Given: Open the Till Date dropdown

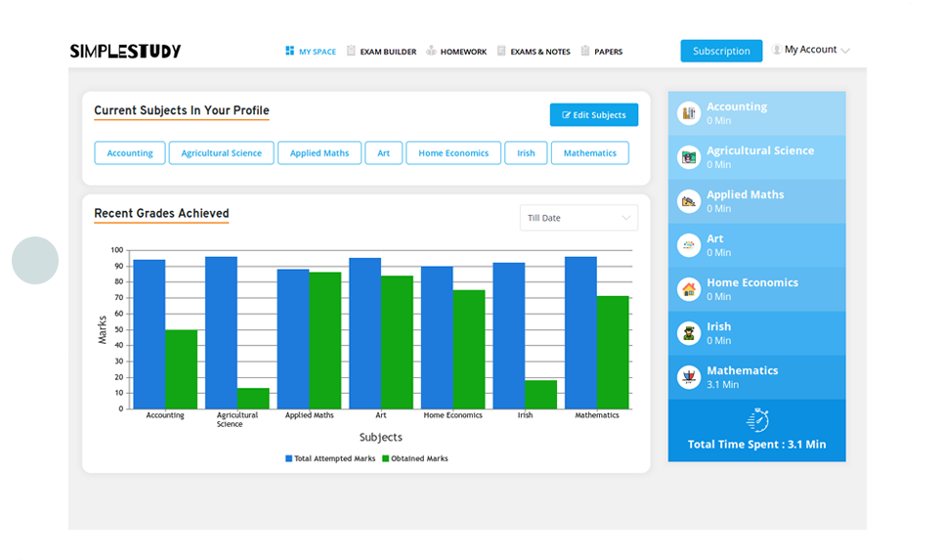Looking at the screenshot, I should pyautogui.click(x=578, y=218).
